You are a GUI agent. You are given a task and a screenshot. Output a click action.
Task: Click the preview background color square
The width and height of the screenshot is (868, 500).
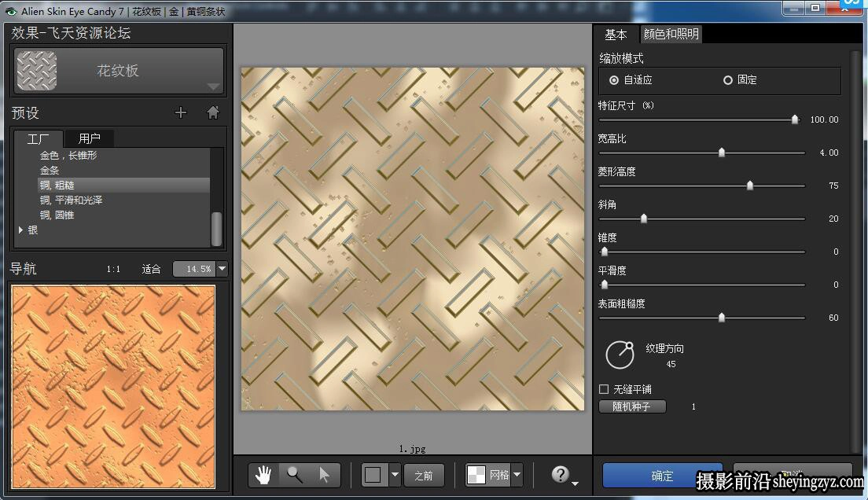tap(373, 475)
